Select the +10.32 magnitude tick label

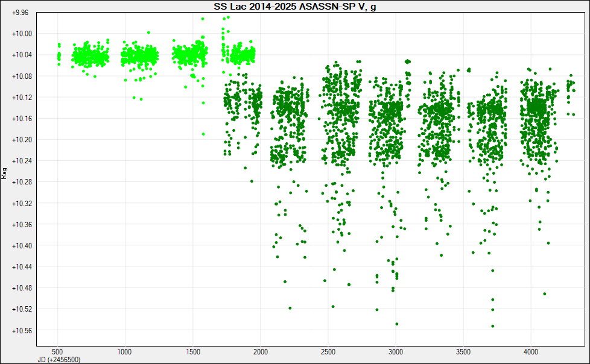[x=22, y=204]
